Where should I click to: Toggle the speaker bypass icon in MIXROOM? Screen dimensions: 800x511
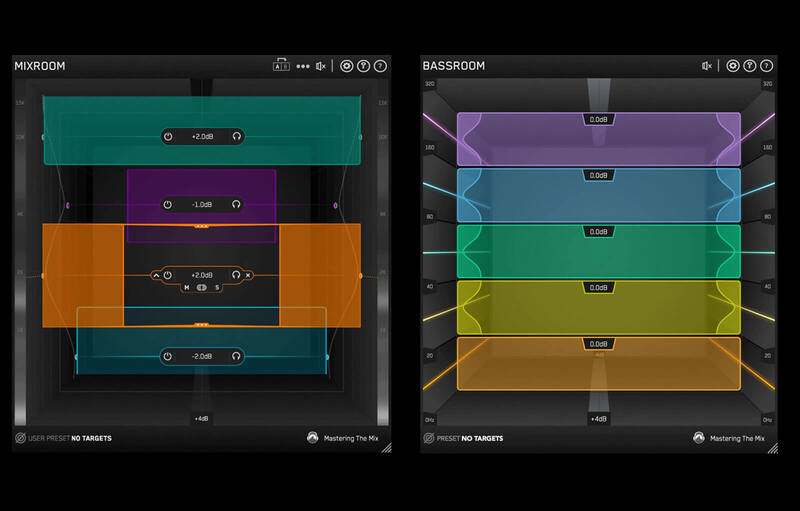tap(320, 66)
